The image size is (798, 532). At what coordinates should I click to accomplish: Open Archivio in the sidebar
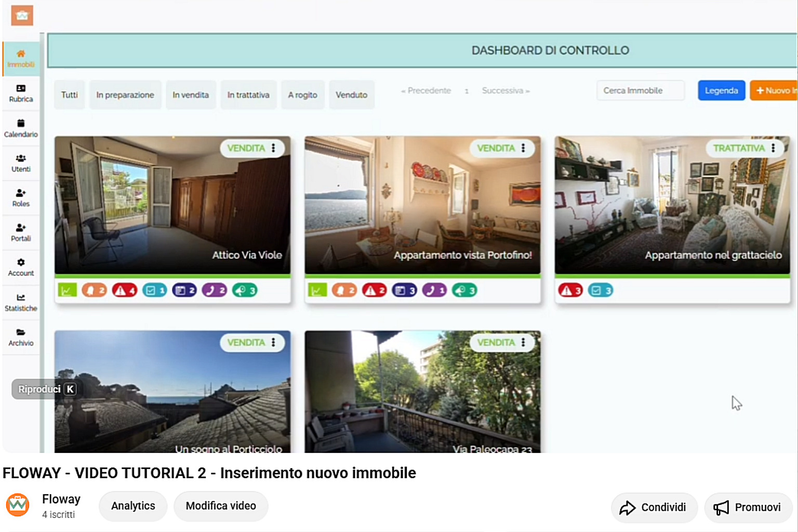pyautogui.click(x=21, y=337)
